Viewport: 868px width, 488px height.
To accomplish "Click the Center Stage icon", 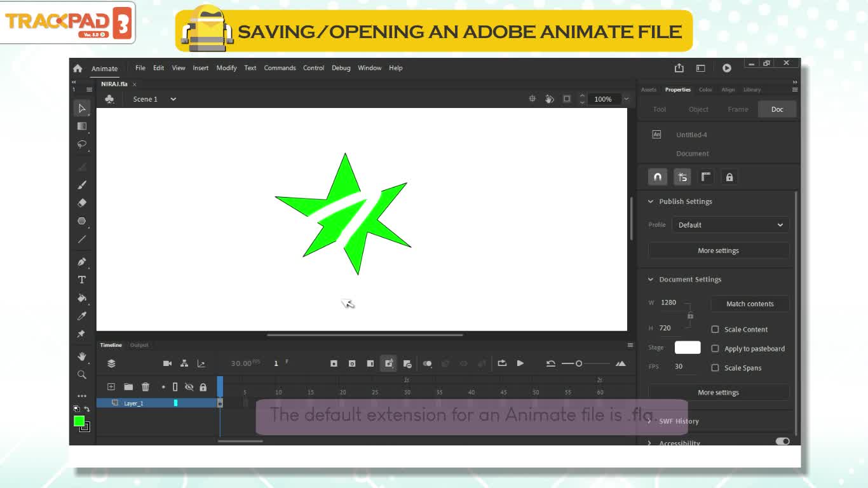I will tap(532, 99).
